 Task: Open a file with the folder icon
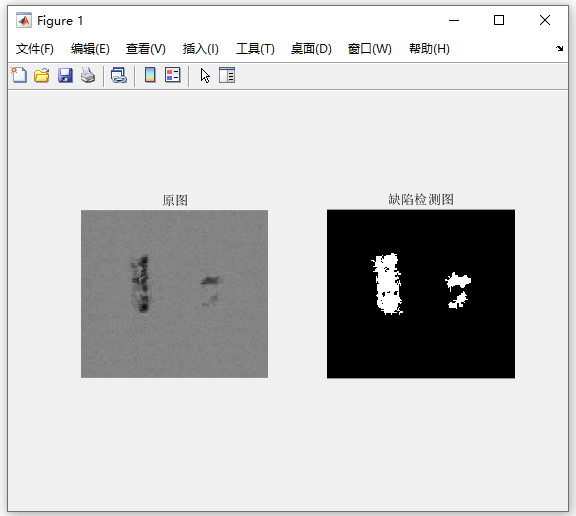tap(42, 75)
